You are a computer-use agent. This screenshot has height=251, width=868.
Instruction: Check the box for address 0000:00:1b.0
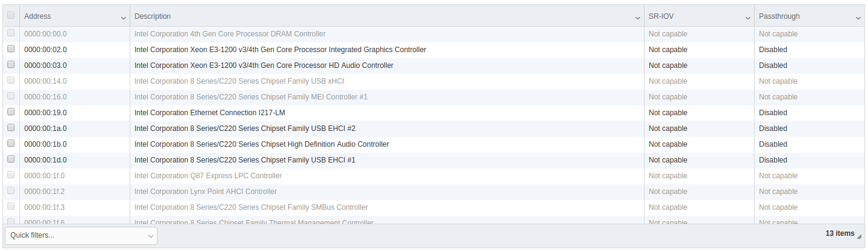[10, 143]
